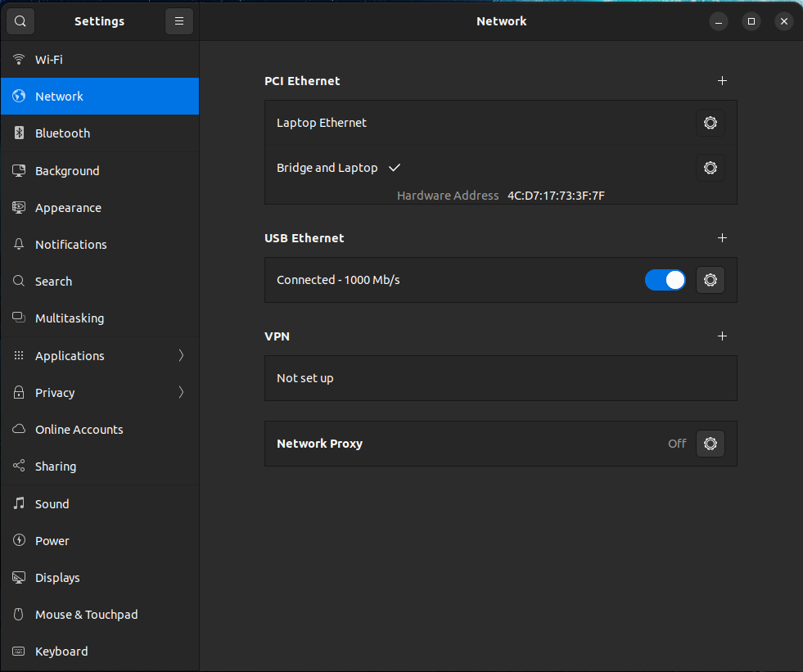Maximize the Settings window

751,21
